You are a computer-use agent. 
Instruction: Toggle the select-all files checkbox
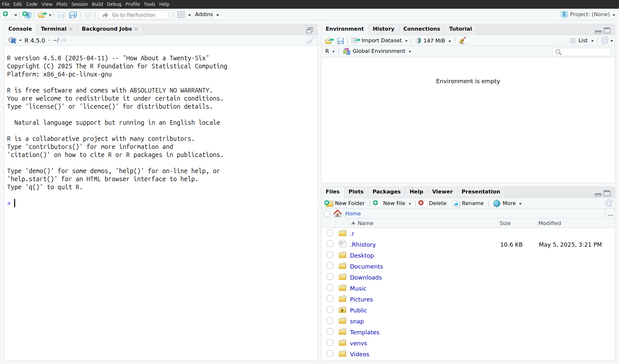pos(327,213)
